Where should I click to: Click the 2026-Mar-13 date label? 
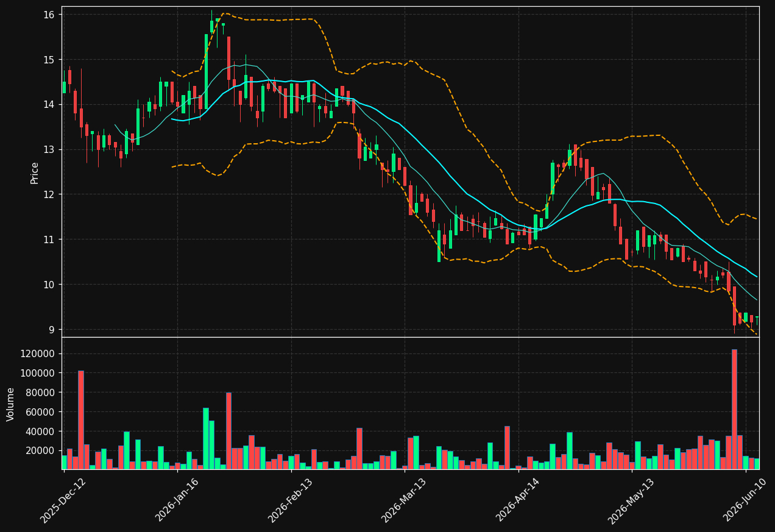point(405,500)
